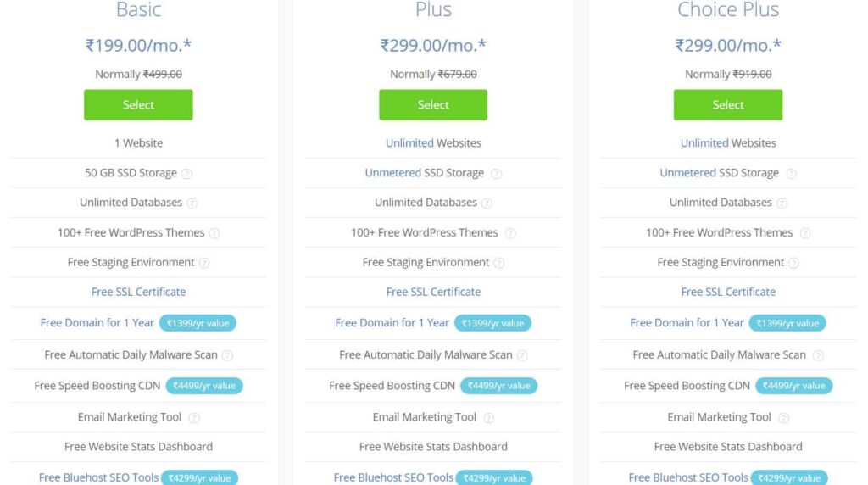Screen dimensions: 868x485
Task: Select the Plus plan
Action: pyautogui.click(x=433, y=104)
